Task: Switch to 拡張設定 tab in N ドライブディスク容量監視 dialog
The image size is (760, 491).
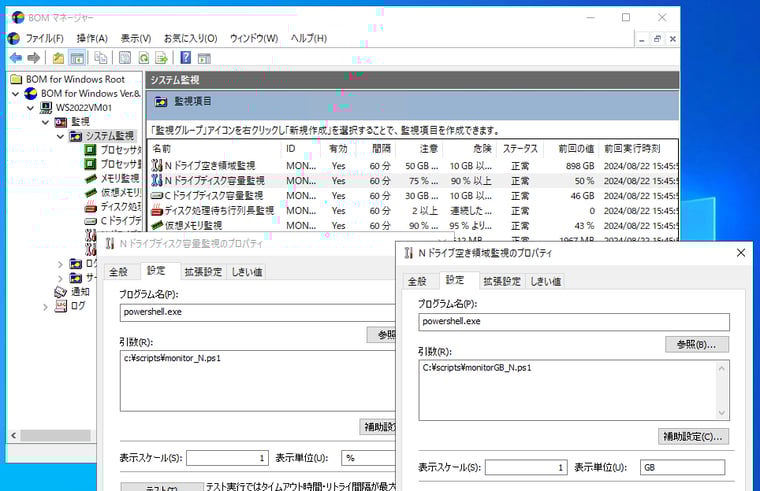Action: point(203,272)
